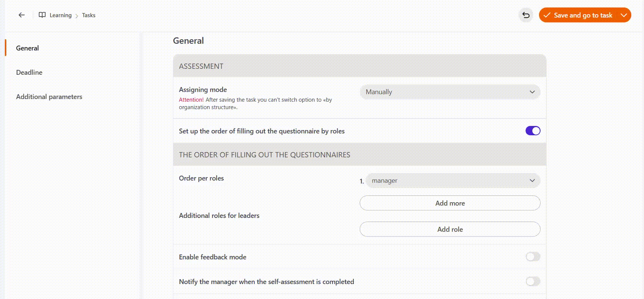Expand the Save button options arrow
This screenshot has width=644, height=299.
(623, 15)
